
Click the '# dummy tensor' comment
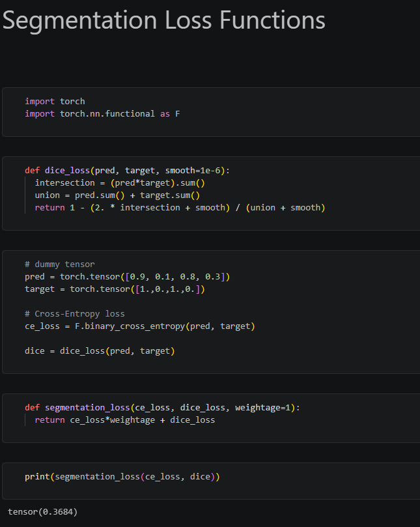pos(60,264)
